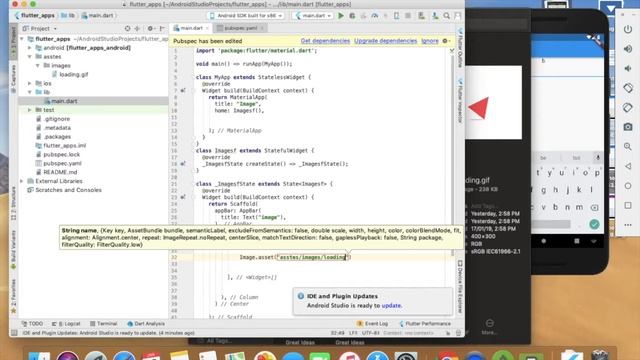Collapse the images folder
The image size is (640, 360).
[x=38, y=65]
